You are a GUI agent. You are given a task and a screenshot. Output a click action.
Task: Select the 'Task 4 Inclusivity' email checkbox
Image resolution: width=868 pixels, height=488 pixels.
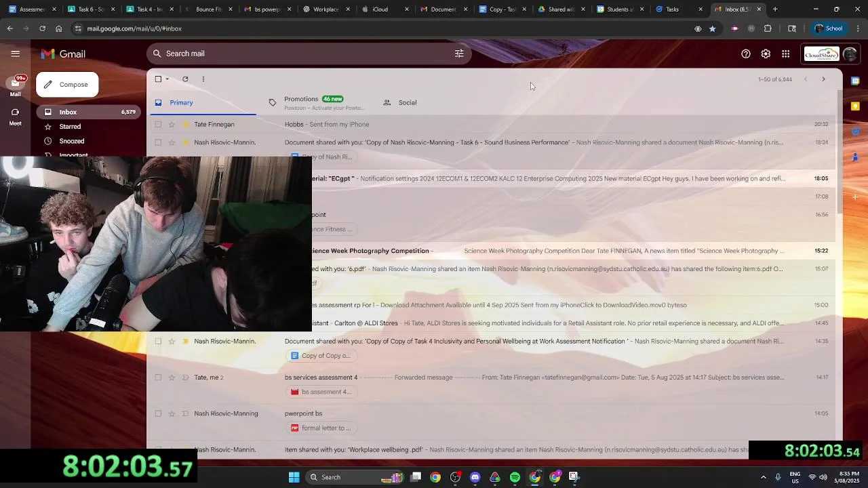(158, 342)
